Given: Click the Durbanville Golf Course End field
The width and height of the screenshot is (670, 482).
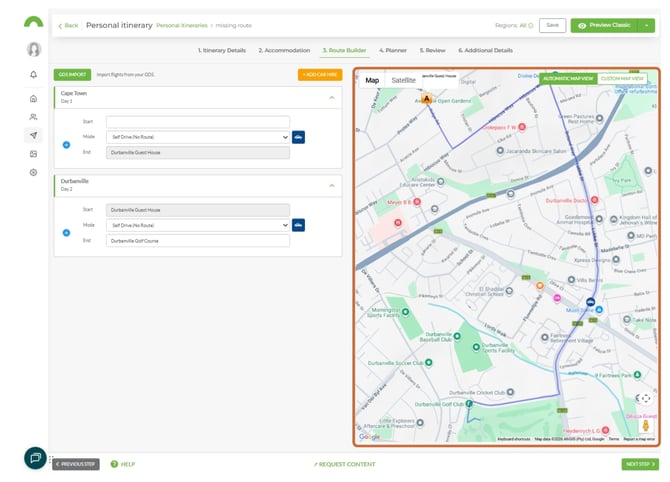Looking at the screenshot, I should click(198, 241).
